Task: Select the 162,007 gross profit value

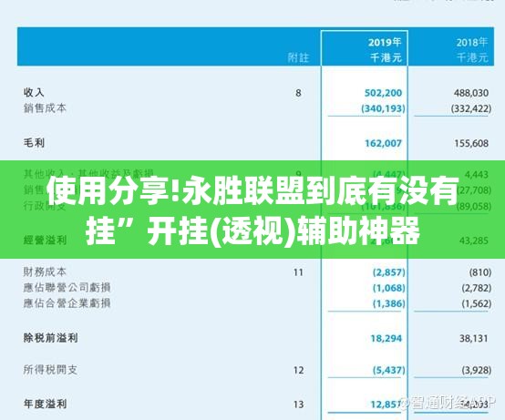Action: tap(383, 143)
